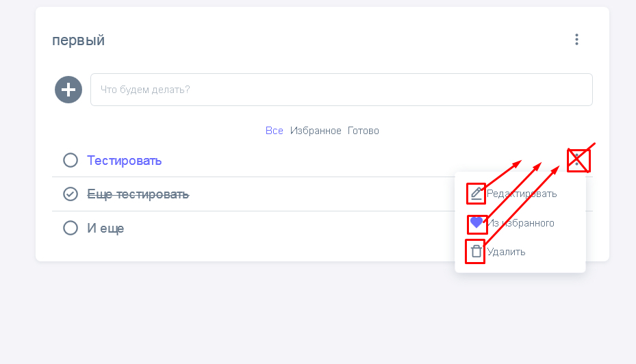
Task: Click the round plus add-task icon
Action: [x=68, y=90]
